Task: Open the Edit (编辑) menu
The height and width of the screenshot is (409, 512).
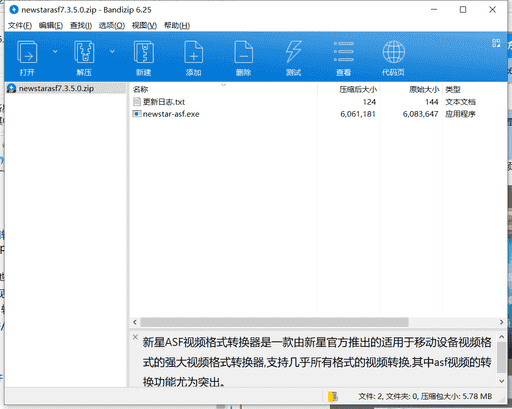Action: [x=51, y=26]
